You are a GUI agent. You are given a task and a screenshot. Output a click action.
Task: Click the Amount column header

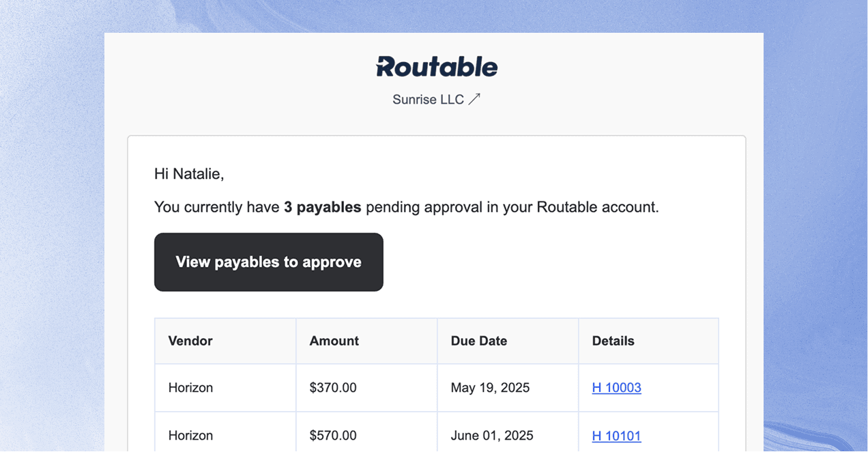click(334, 341)
